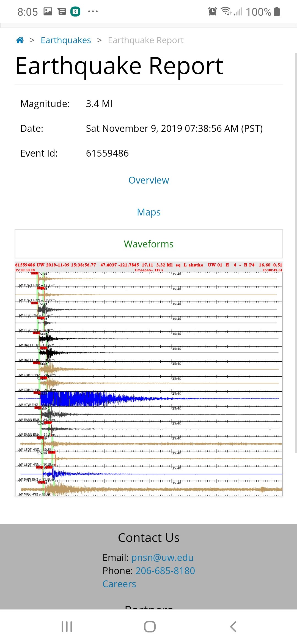297x644 pixels.
Task: Tap the Android home button
Action: pos(150,627)
